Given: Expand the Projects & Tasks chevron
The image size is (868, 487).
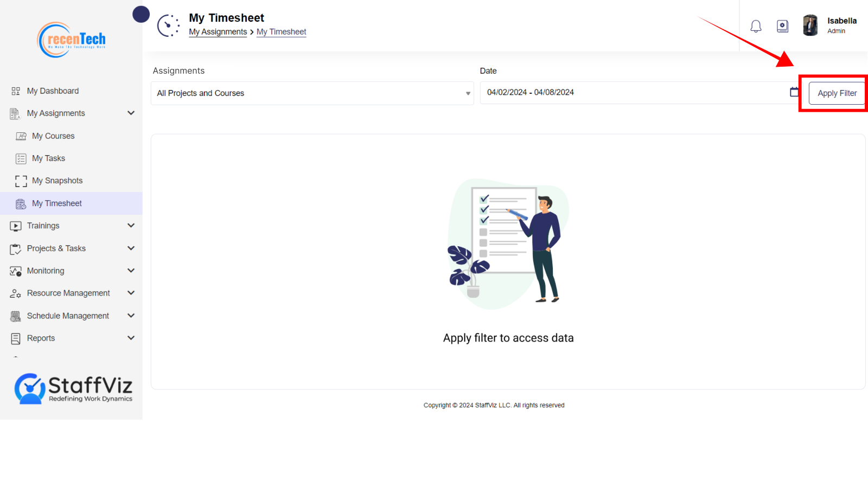Looking at the screenshot, I should pyautogui.click(x=131, y=248).
